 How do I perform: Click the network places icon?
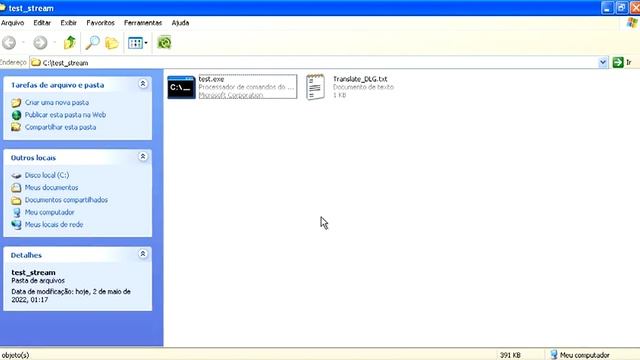coord(16,225)
